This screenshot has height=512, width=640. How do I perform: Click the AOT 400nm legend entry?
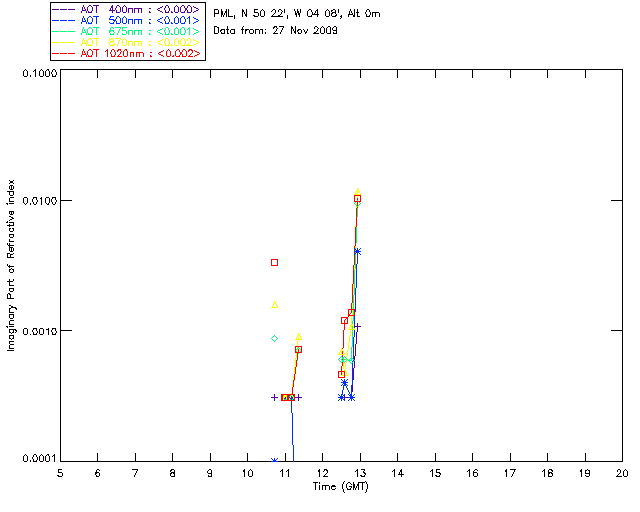coord(127,9)
